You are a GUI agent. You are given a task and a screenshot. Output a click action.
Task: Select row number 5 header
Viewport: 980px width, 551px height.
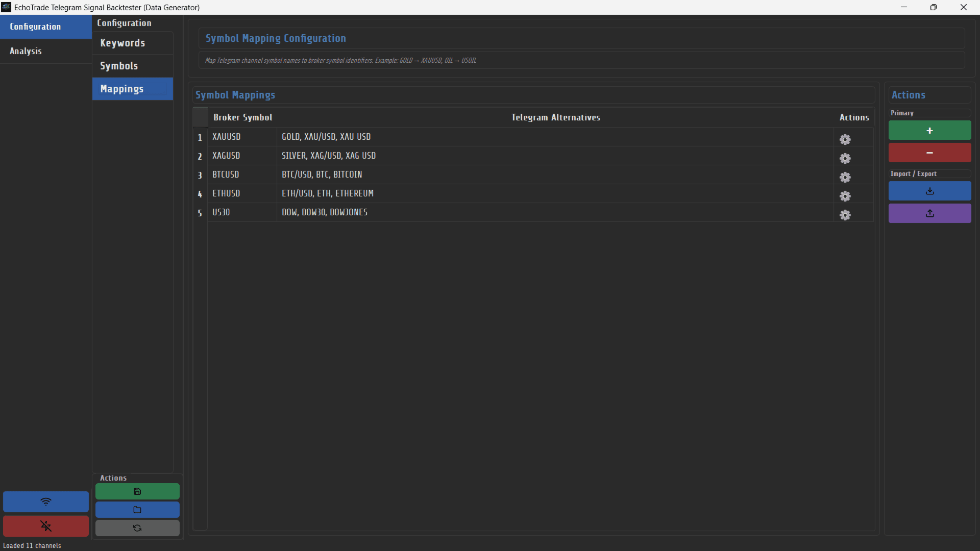pyautogui.click(x=200, y=213)
